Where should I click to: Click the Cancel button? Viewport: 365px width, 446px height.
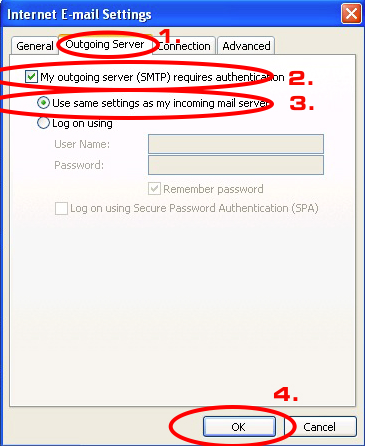(x=320, y=426)
